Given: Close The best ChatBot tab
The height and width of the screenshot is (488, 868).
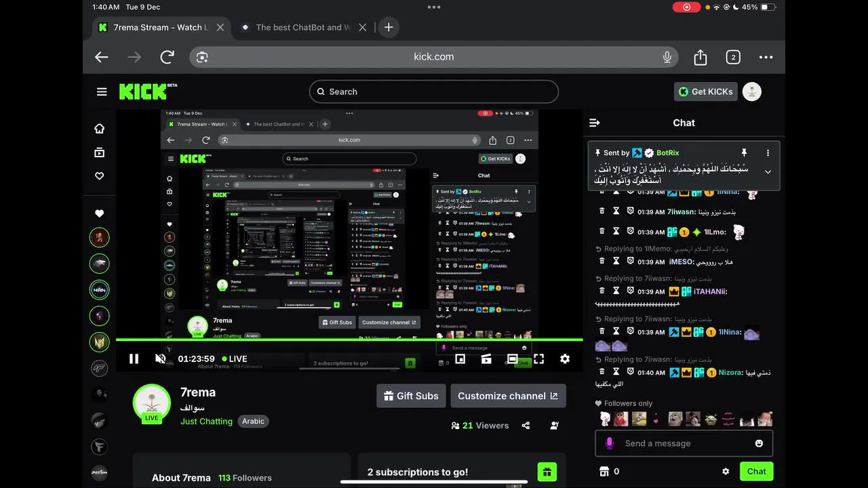Looking at the screenshot, I should (363, 27).
